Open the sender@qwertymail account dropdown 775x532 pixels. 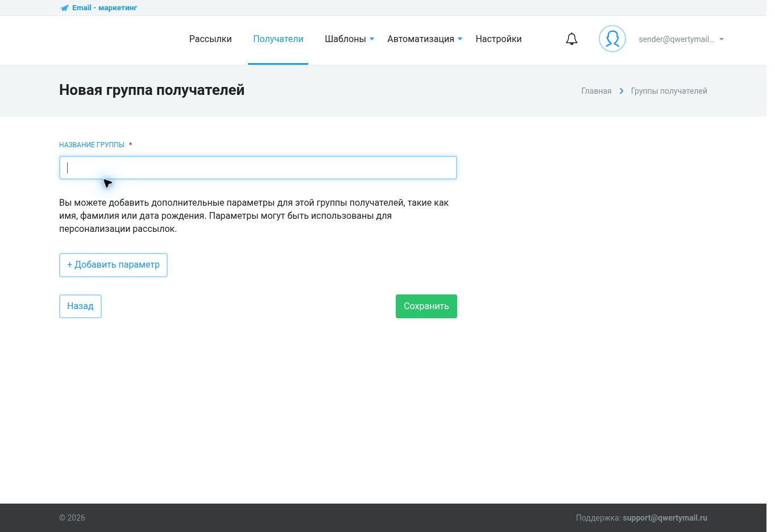click(x=722, y=39)
